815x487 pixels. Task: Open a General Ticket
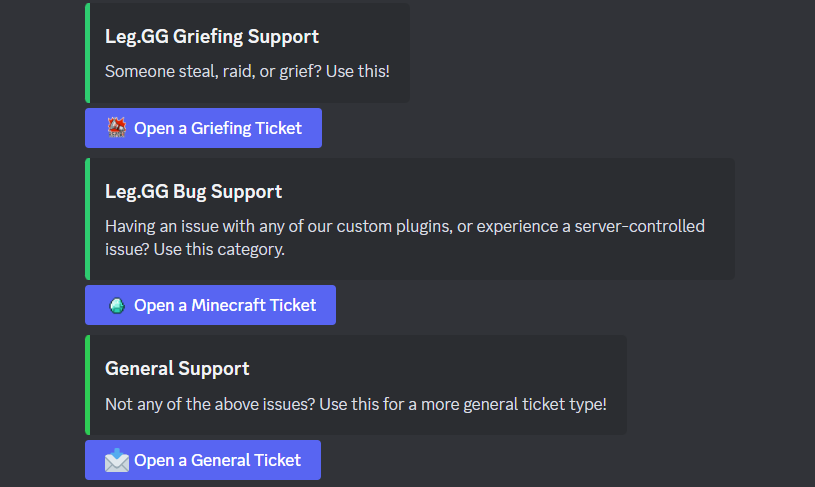tap(203, 460)
